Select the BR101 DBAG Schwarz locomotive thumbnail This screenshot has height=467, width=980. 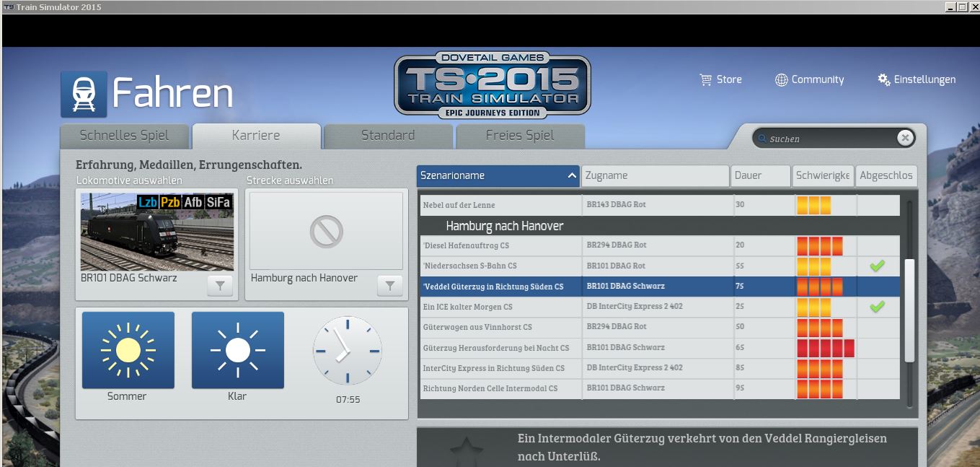click(157, 232)
